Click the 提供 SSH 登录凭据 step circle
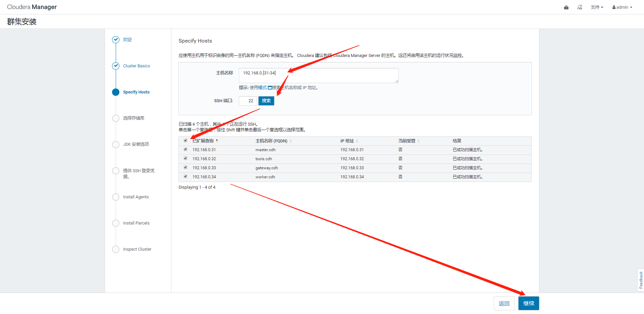The width and height of the screenshot is (644, 314). (x=116, y=171)
